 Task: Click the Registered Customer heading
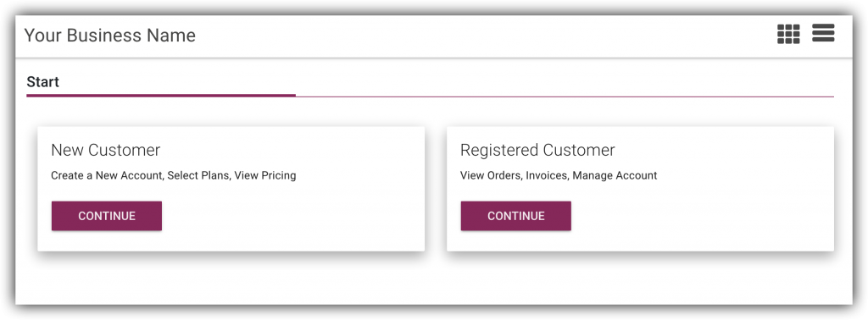[537, 150]
